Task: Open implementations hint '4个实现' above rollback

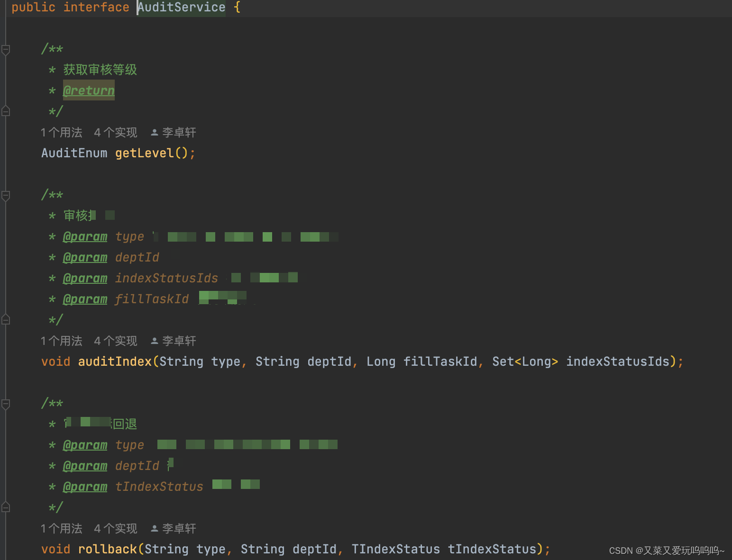Action: pyautogui.click(x=116, y=529)
